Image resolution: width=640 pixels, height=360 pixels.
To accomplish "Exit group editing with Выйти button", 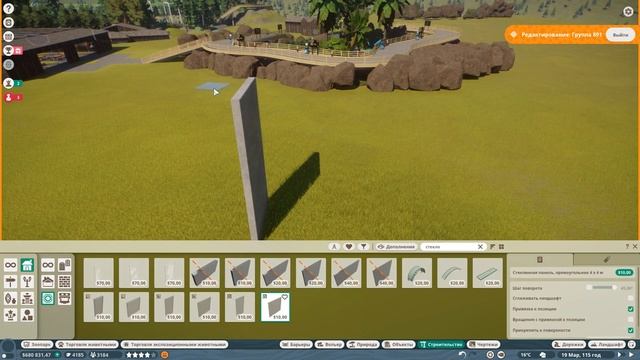I will coord(620,35).
